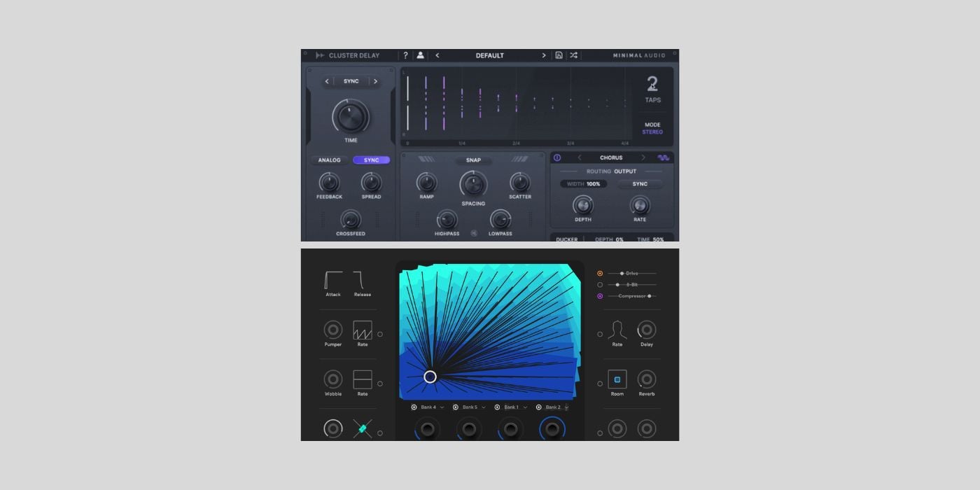The width and height of the screenshot is (980, 490).
Task: Expand the Bank 1 dropdown
Action: coord(525,407)
